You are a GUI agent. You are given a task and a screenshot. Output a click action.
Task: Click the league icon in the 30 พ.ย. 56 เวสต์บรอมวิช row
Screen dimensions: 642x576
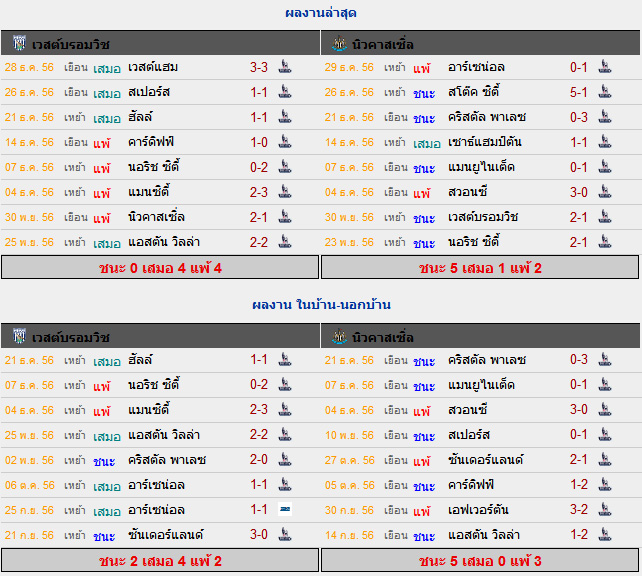coord(605,217)
